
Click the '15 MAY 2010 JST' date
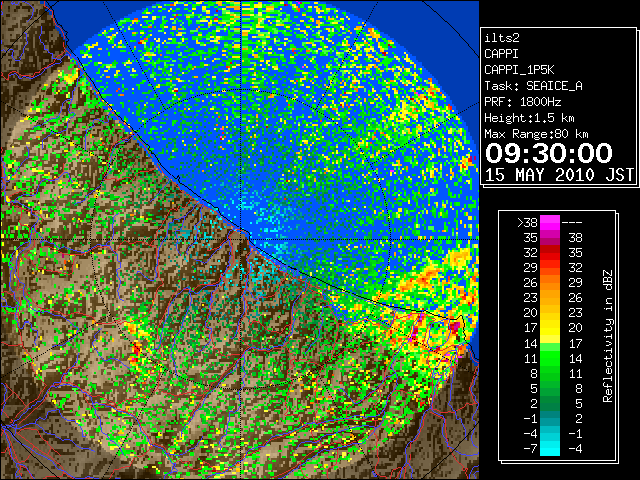559,175
